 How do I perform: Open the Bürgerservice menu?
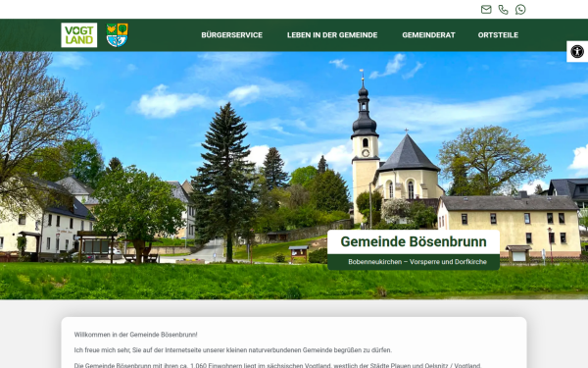(231, 35)
